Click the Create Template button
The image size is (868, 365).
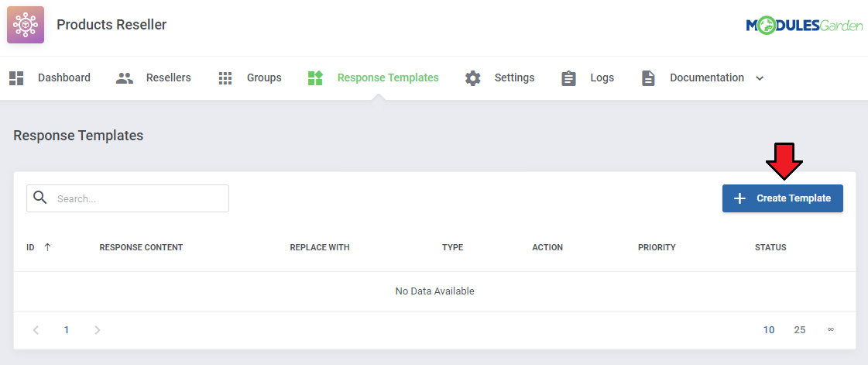tap(783, 198)
